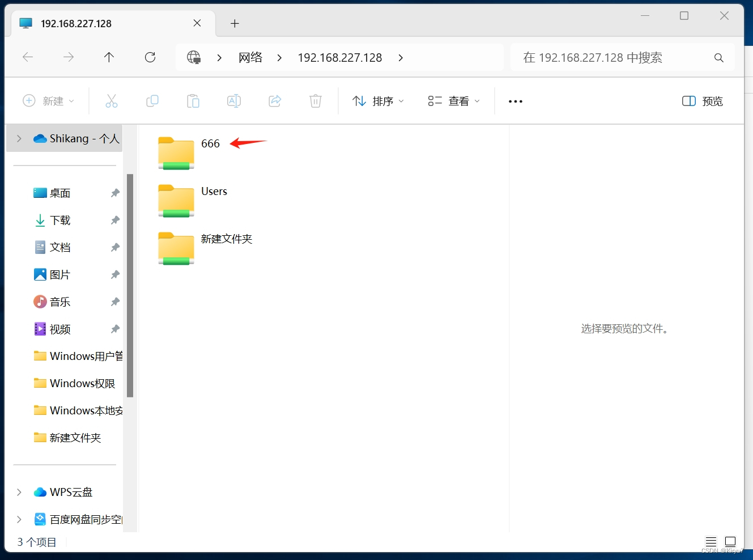Screen dimensions: 753x560
Task: Click the 666 folder name
Action: point(210,144)
